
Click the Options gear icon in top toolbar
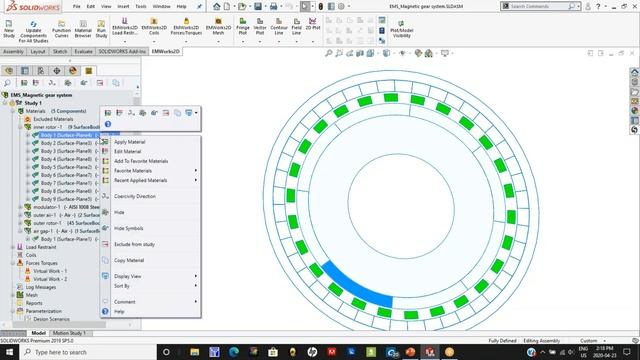click(341, 6)
